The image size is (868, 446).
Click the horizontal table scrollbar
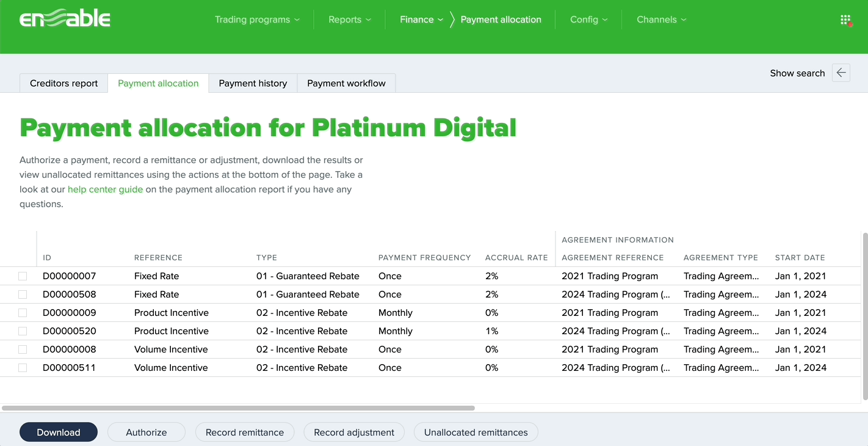(x=238, y=408)
